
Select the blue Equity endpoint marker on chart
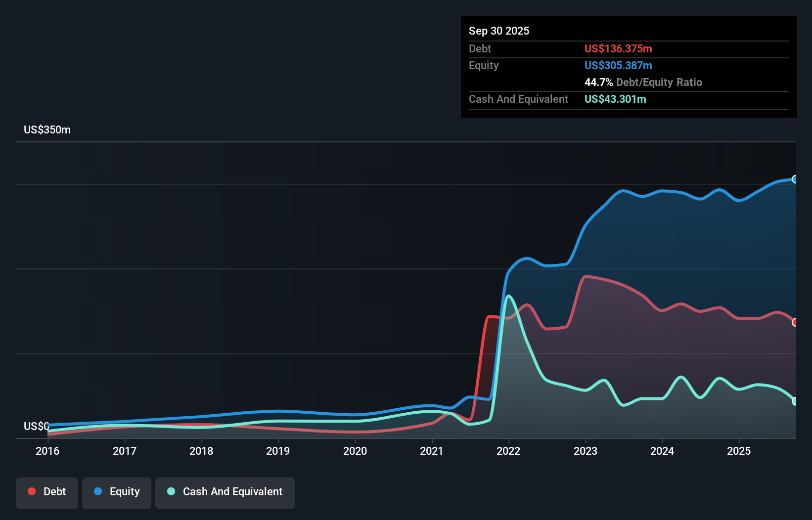pos(795,179)
